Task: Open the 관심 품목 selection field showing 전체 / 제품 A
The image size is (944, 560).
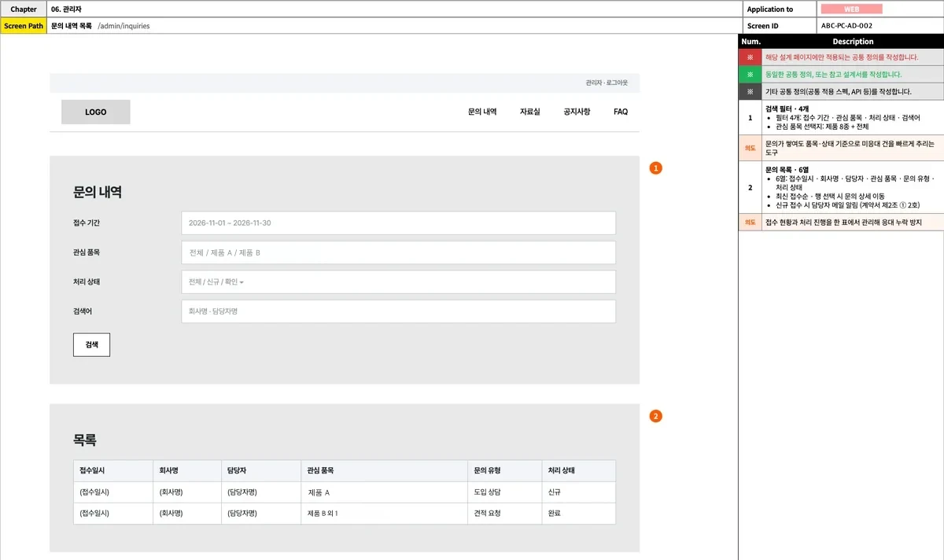Action: click(398, 252)
